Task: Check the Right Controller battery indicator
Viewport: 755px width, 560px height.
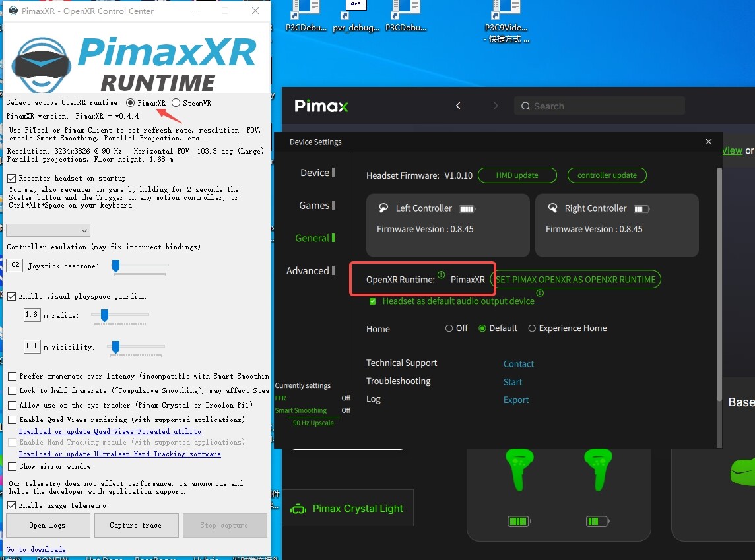Action: click(641, 209)
